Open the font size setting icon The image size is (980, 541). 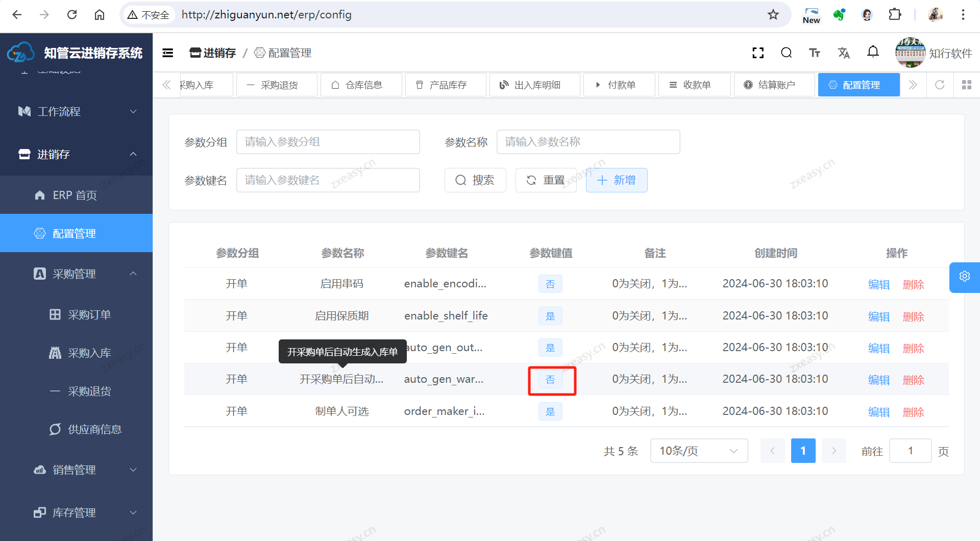click(815, 53)
